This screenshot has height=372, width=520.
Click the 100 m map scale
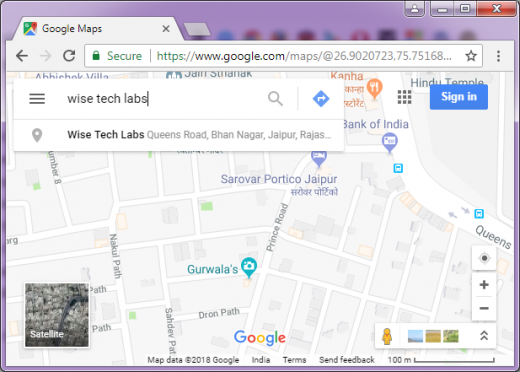(x=441, y=360)
